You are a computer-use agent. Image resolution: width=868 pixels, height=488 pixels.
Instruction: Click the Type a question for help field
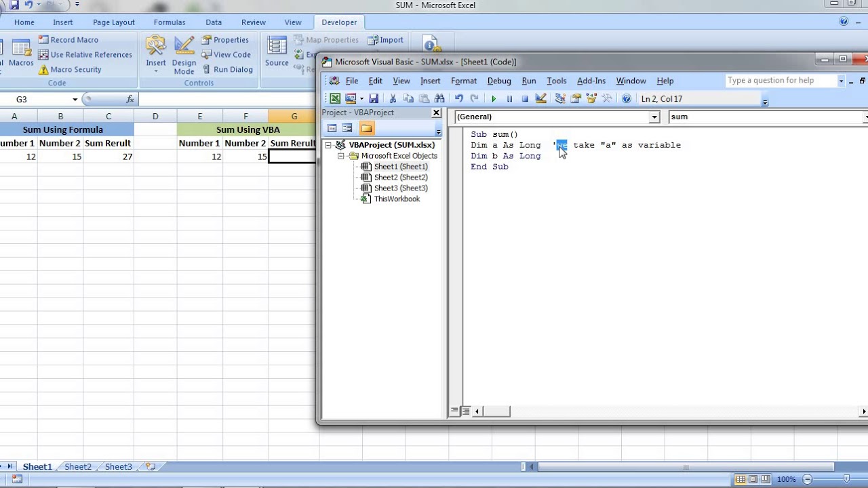click(780, 81)
